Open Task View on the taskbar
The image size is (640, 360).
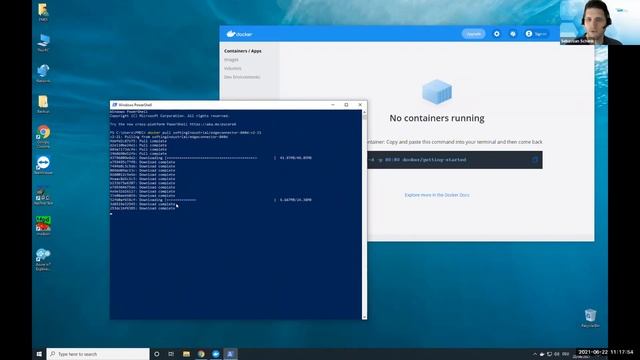click(171, 354)
